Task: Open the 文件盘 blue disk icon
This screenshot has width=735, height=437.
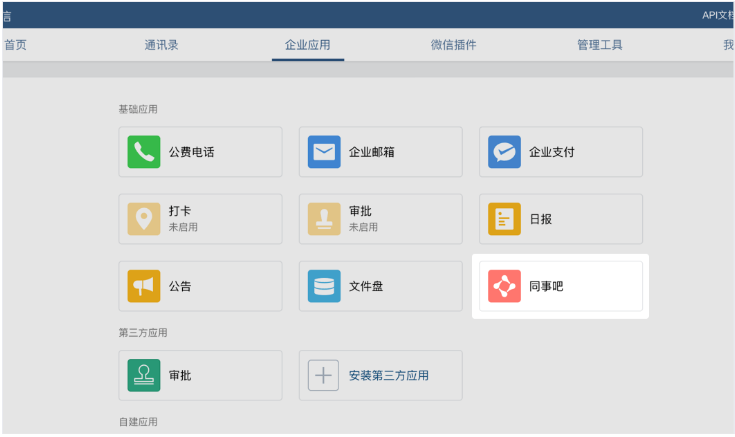Action: click(324, 286)
